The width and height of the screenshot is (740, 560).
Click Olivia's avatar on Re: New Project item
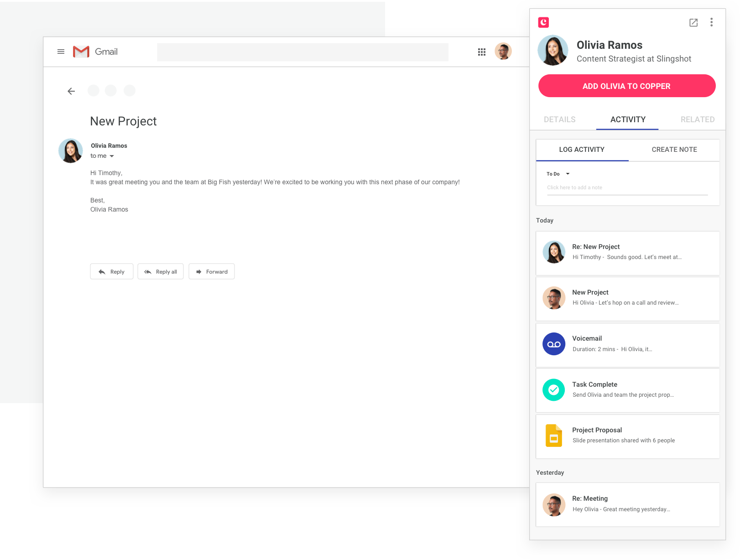554,252
